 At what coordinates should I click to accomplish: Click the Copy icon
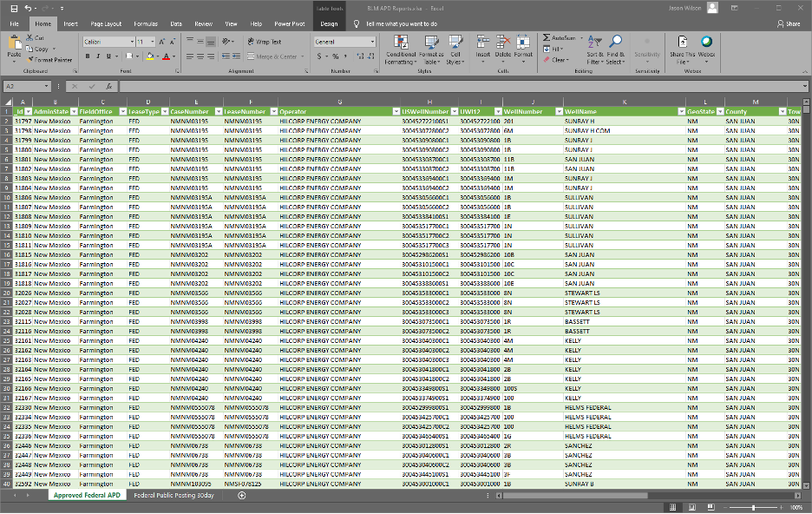coord(29,49)
